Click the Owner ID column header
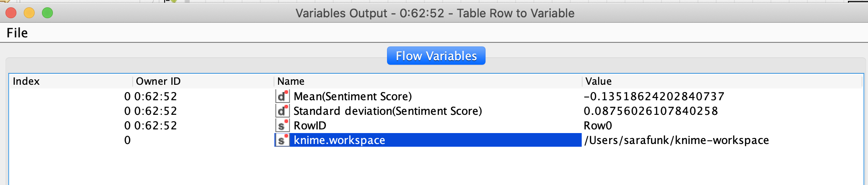 [x=158, y=81]
